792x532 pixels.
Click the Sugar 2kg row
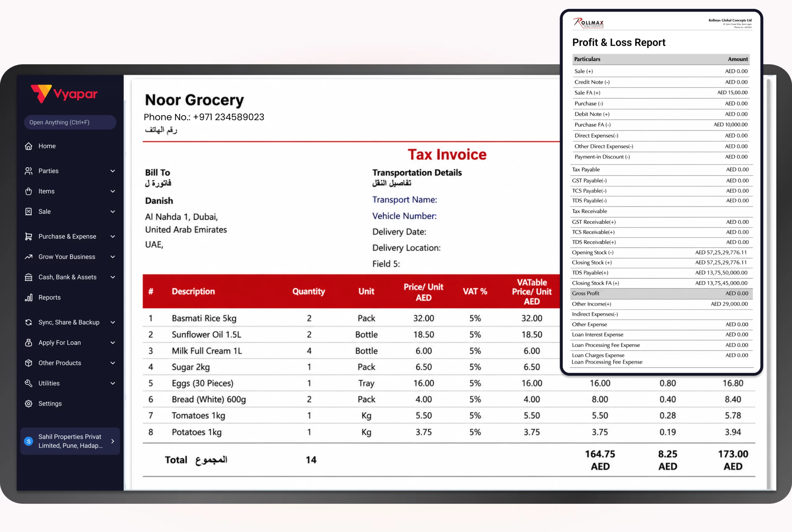pyautogui.click(x=351, y=367)
